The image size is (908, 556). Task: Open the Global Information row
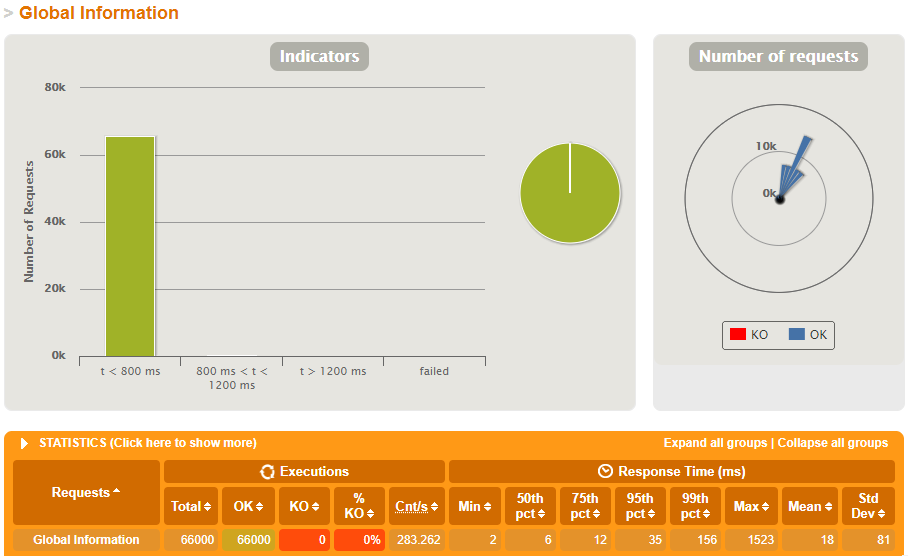click(86, 540)
